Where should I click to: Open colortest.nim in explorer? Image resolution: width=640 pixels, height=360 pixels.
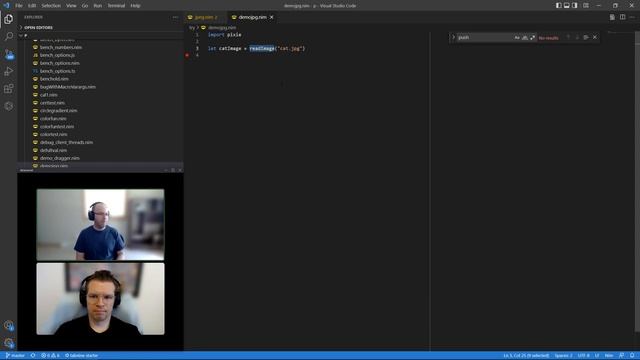pos(53,134)
